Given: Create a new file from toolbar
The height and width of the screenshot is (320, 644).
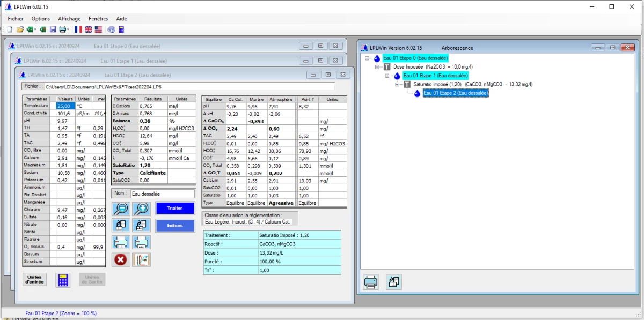Looking at the screenshot, I should pos(11,29).
